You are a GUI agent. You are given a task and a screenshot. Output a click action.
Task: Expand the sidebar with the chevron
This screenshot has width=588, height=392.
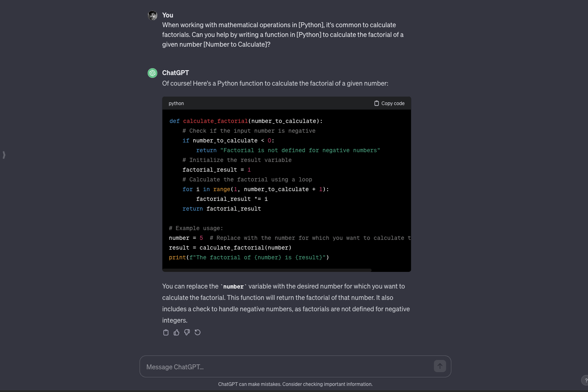pyautogui.click(x=4, y=155)
